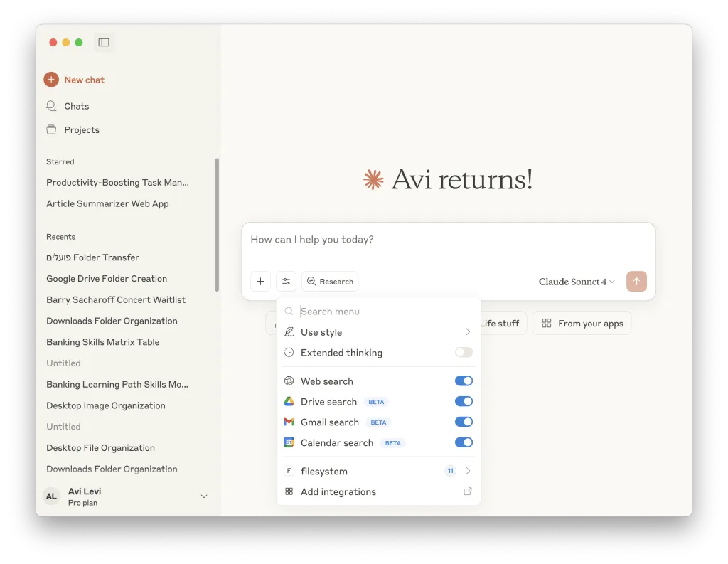Click the Google Drive icon
The image size is (728, 564).
pos(289,401)
